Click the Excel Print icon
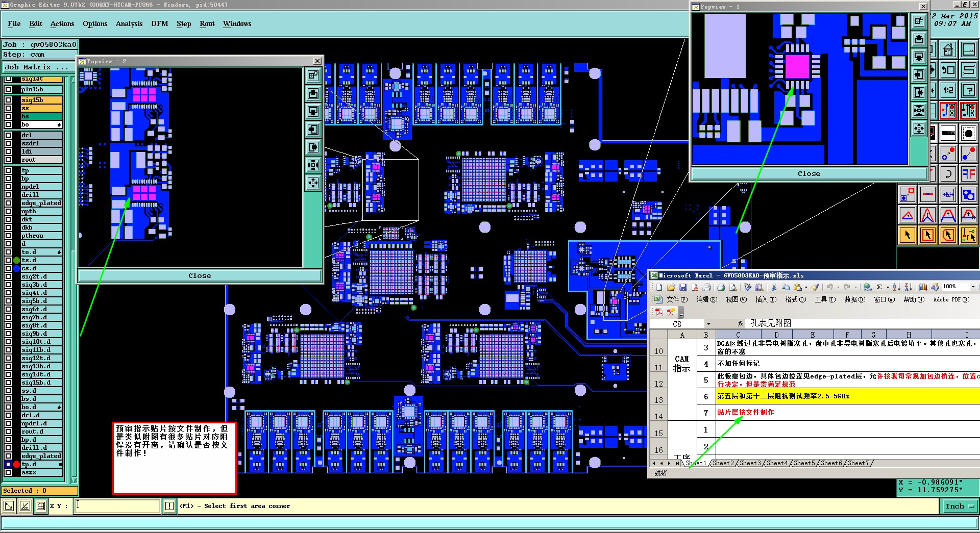 tap(721, 287)
